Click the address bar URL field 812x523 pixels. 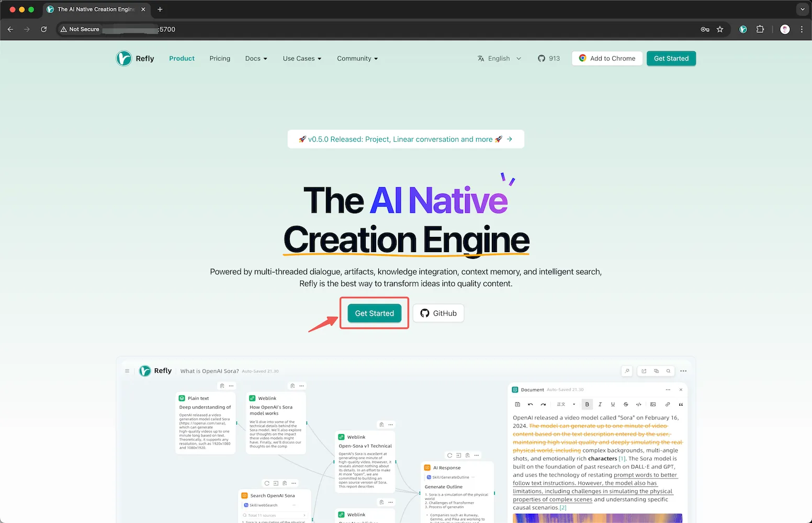pyautogui.click(x=366, y=29)
